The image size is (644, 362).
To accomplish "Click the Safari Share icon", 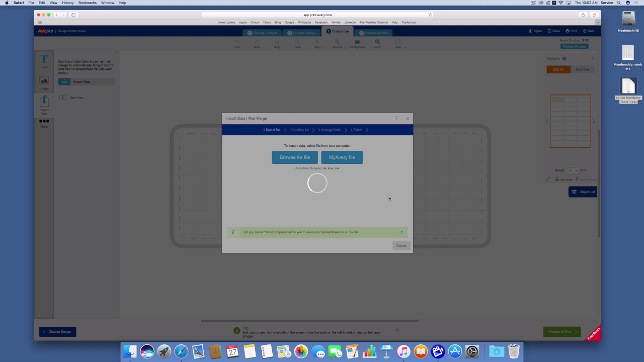I will (x=583, y=15).
